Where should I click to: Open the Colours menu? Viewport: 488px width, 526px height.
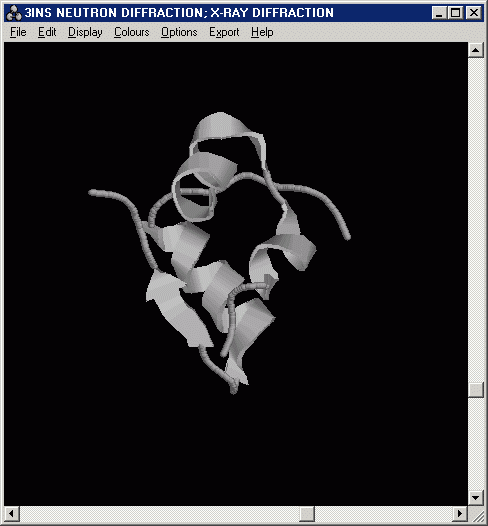(131, 32)
